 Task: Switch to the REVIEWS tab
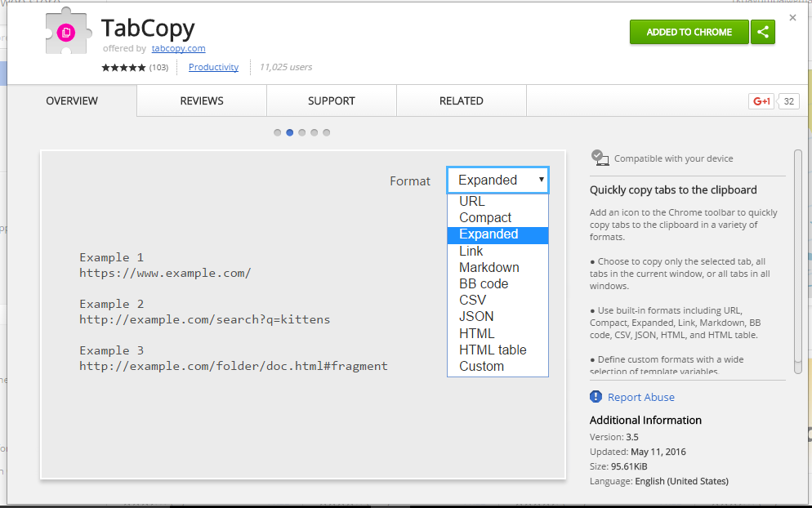tap(201, 100)
